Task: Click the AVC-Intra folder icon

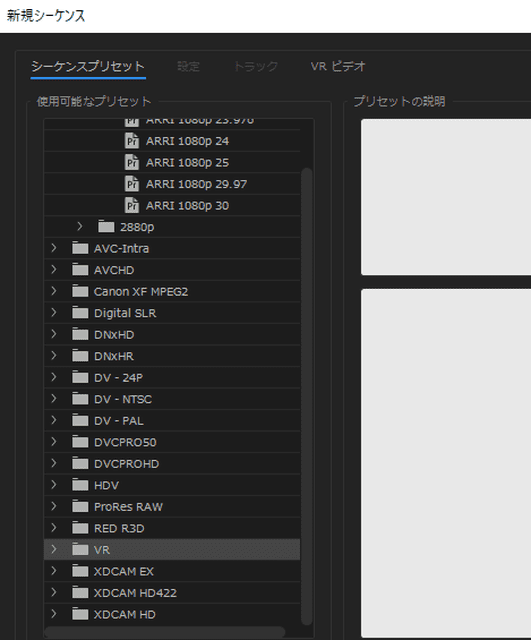Action: pyautogui.click(x=80, y=248)
